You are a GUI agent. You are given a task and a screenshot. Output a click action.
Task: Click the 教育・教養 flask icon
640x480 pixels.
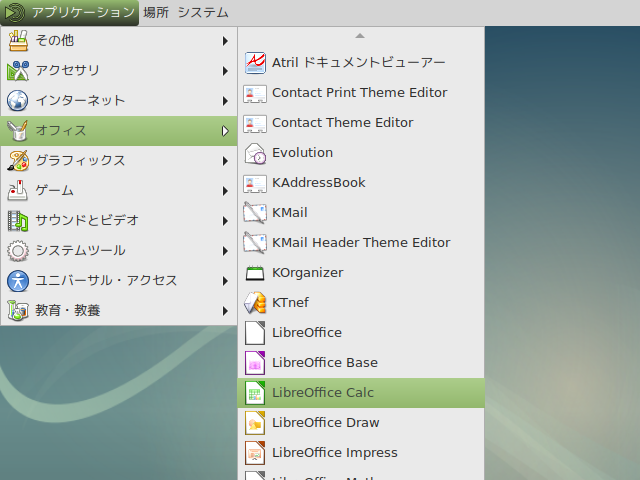tap(18, 311)
